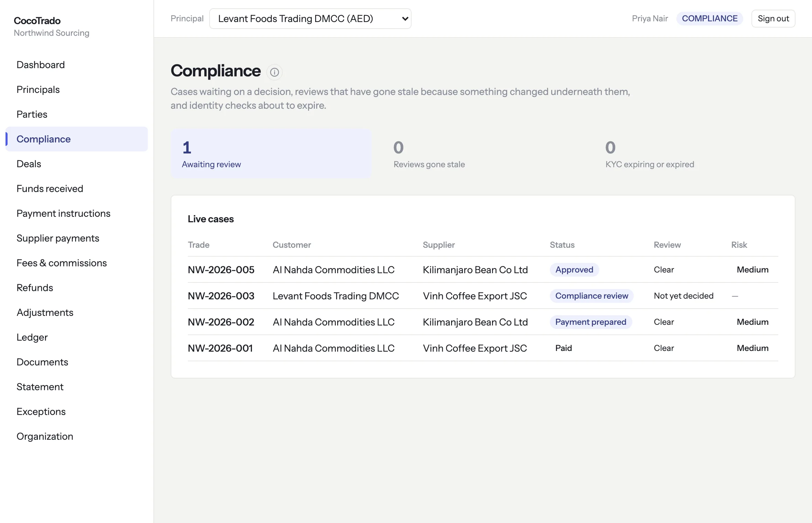This screenshot has width=812, height=523.
Task: Click the Status column header
Action: [562, 245]
